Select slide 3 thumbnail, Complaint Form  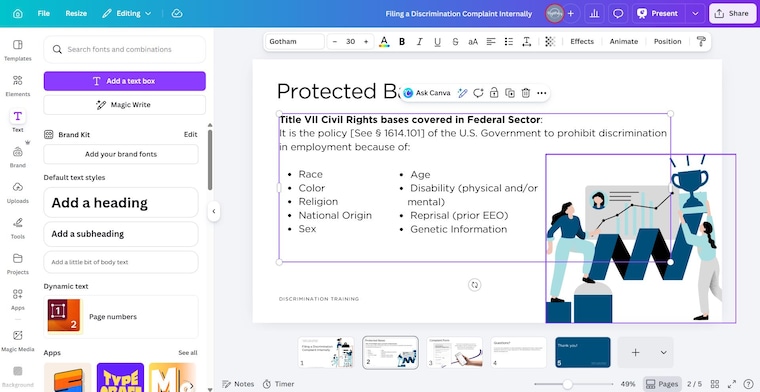(455, 353)
